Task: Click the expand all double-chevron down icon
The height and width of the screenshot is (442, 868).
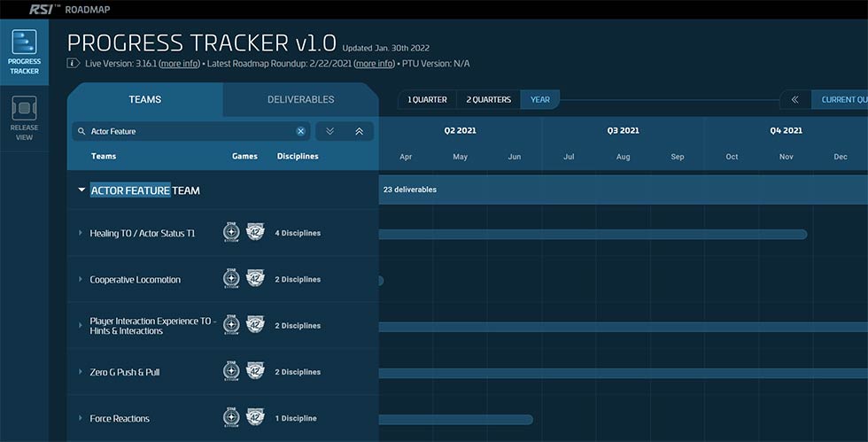Action: [329, 131]
